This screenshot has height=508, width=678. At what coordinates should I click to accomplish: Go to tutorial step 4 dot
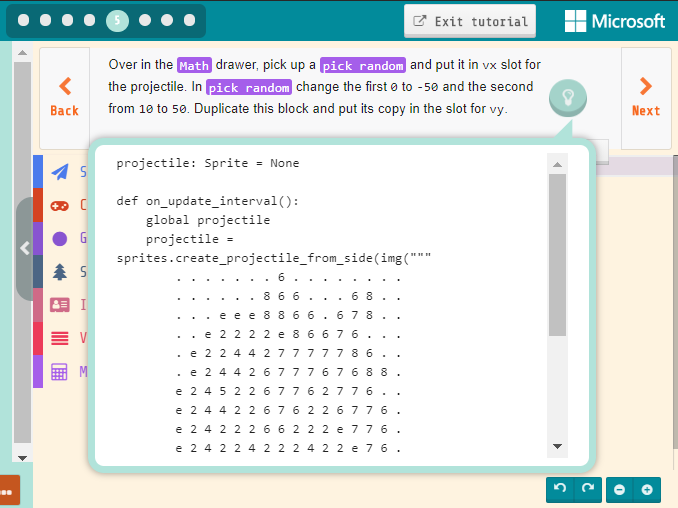(x=90, y=20)
